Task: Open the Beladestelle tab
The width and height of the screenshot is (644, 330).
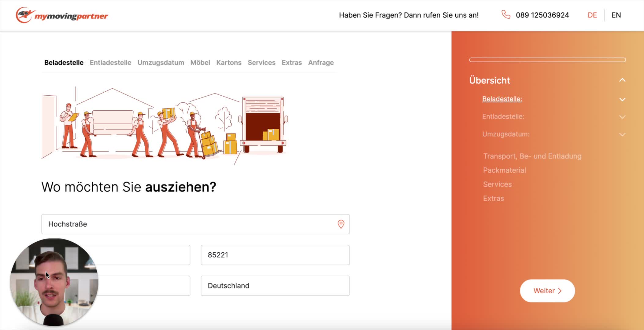Action: (x=64, y=63)
